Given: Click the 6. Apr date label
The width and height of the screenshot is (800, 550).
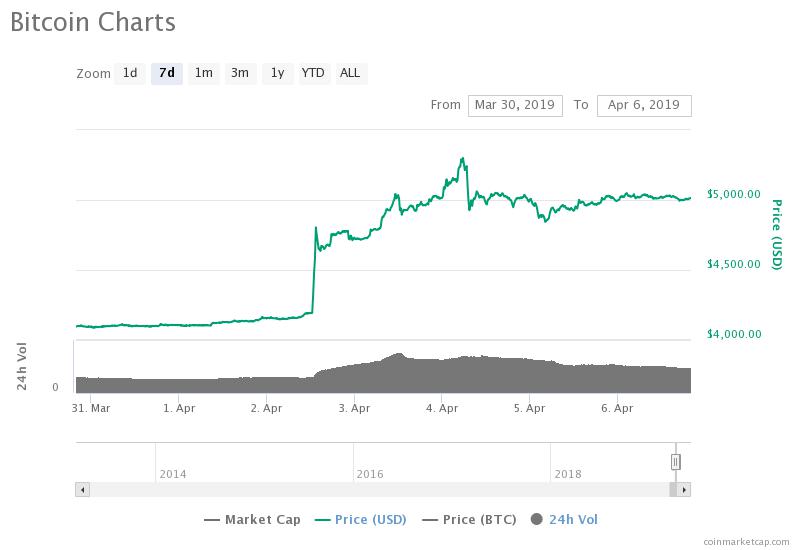Looking at the screenshot, I should click(617, 408).
